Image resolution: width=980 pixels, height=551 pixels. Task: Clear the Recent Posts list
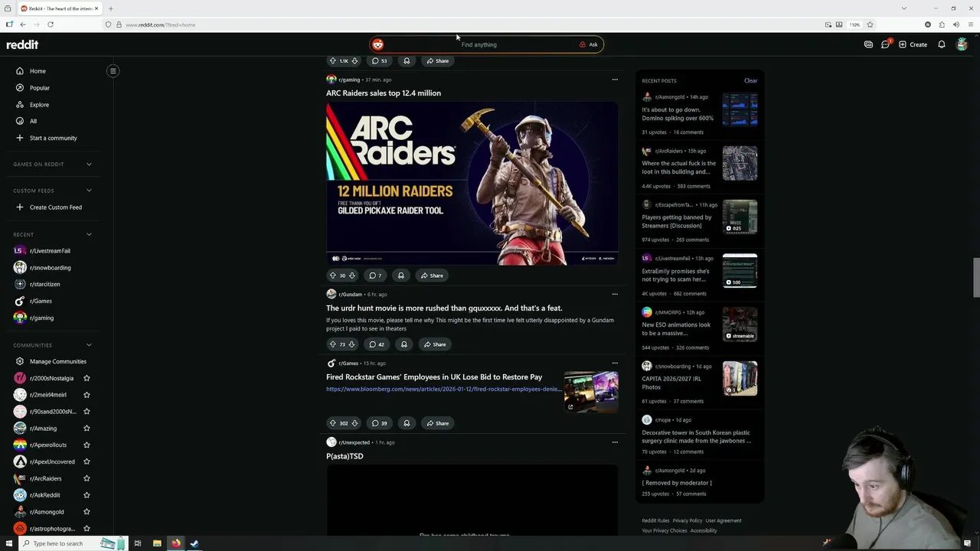(750, 80)
